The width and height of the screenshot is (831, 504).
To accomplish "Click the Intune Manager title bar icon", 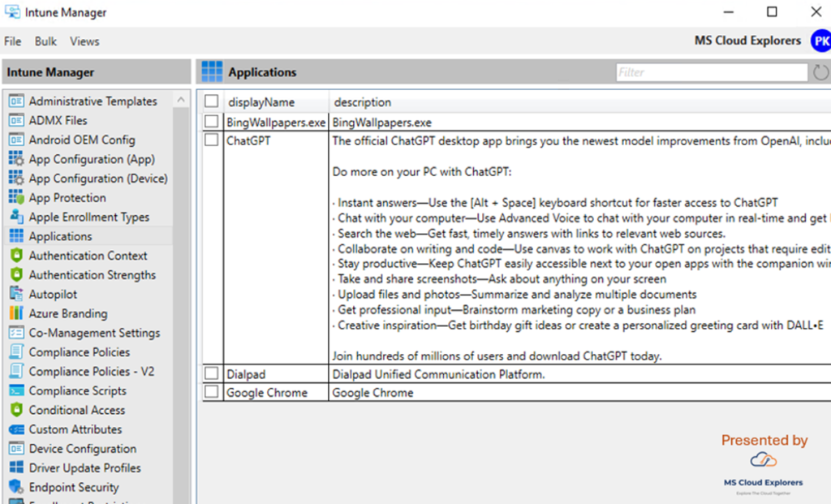I will pos(12,11).
